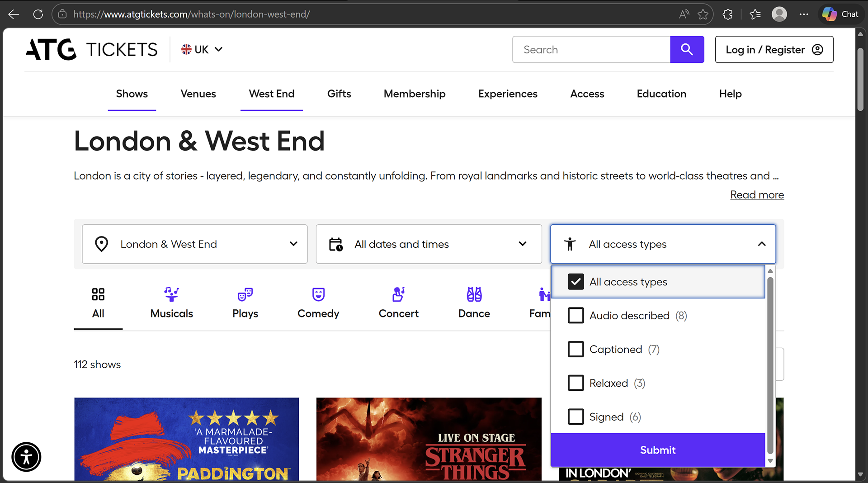Click the access dropdown list scrollbar
The image size is (868, 483).
coord(770,365)
